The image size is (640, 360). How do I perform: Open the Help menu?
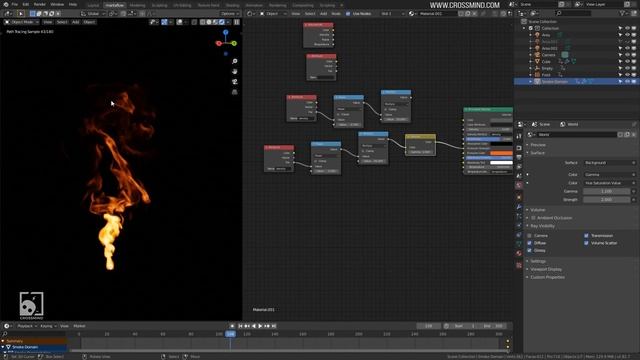(73, 4)
